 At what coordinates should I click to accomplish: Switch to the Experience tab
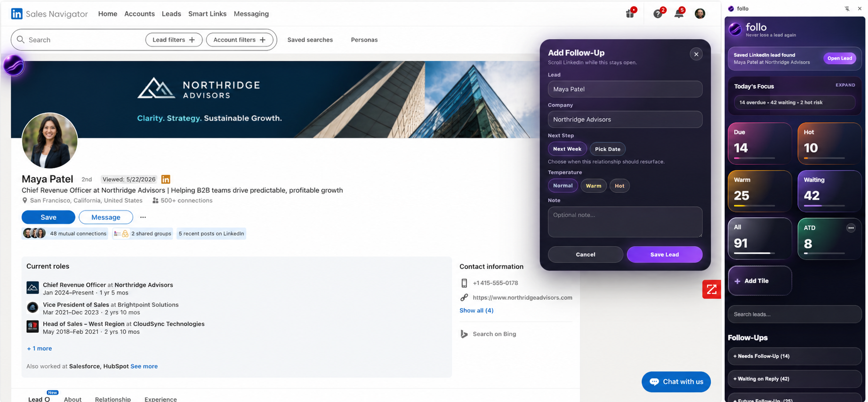(161, 399)
